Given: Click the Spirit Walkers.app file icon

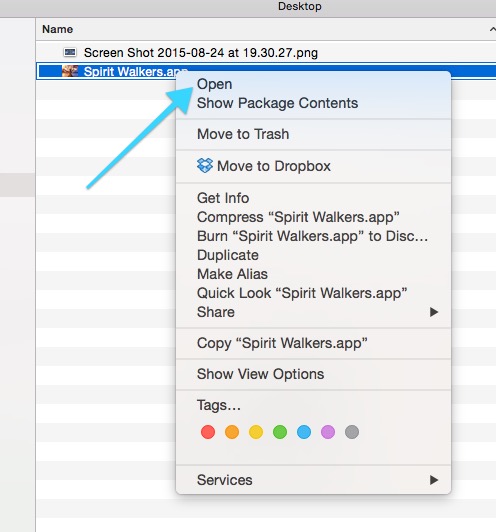Looking at the screenshot, I should click(x=70, y=71).
